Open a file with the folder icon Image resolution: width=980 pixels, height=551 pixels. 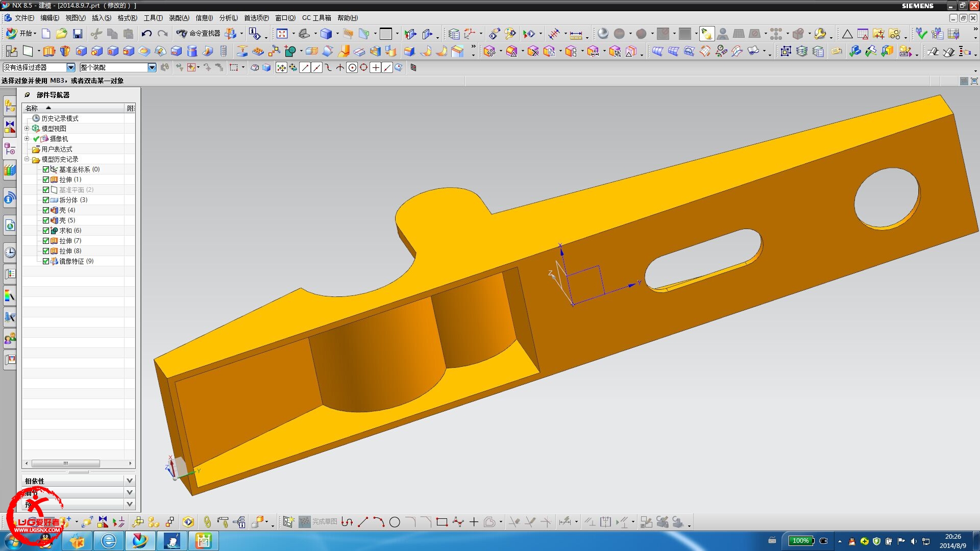tap(62, 34)
